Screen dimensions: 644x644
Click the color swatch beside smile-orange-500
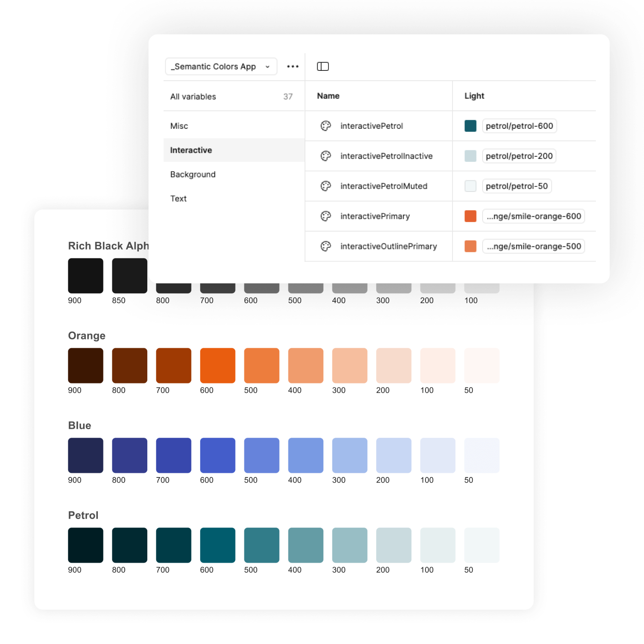tap(471, 246)
